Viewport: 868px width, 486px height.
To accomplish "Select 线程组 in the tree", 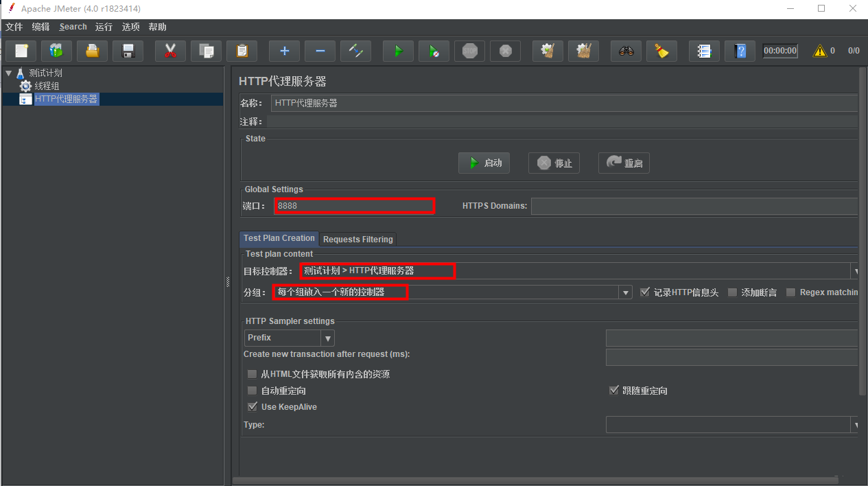I will [x=47, y=86].
